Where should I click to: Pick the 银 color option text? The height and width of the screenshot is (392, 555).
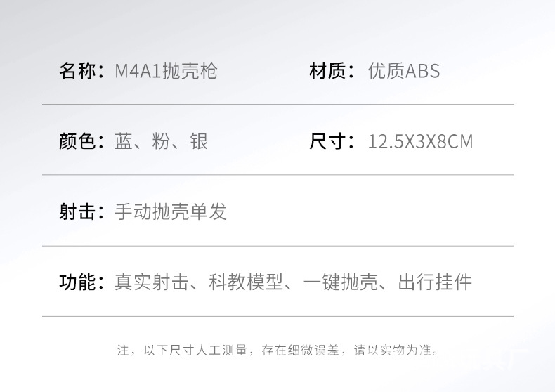(200, 141)
